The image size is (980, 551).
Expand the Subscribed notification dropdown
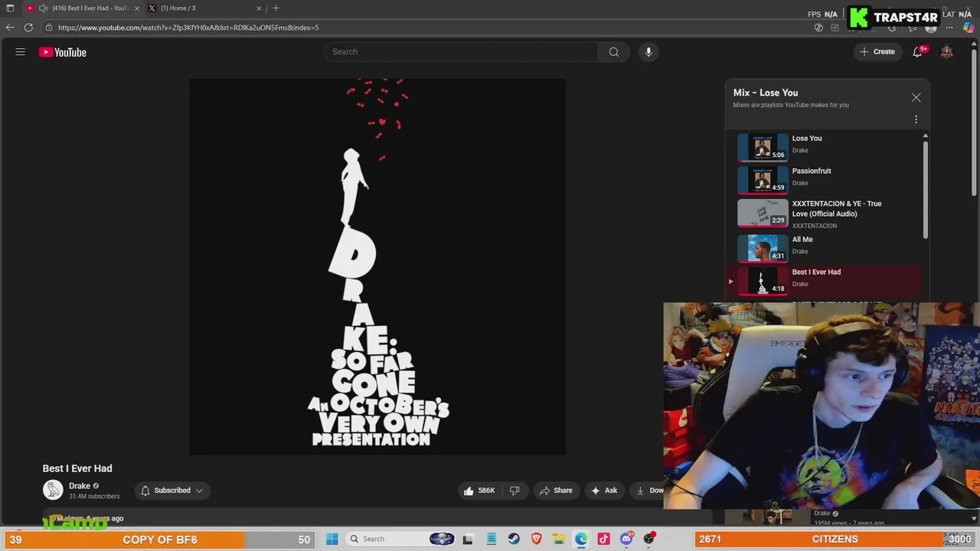[x=199, y=491]
